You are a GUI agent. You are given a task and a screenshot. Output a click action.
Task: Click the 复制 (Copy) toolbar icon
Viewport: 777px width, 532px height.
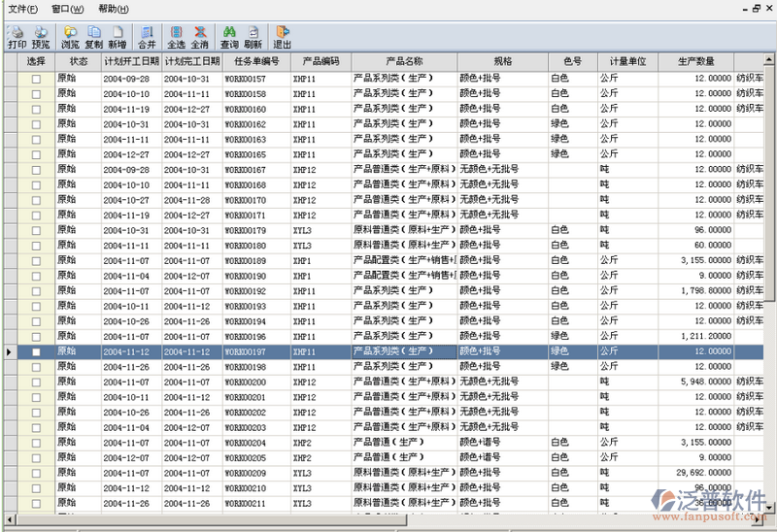pos(93,37)
